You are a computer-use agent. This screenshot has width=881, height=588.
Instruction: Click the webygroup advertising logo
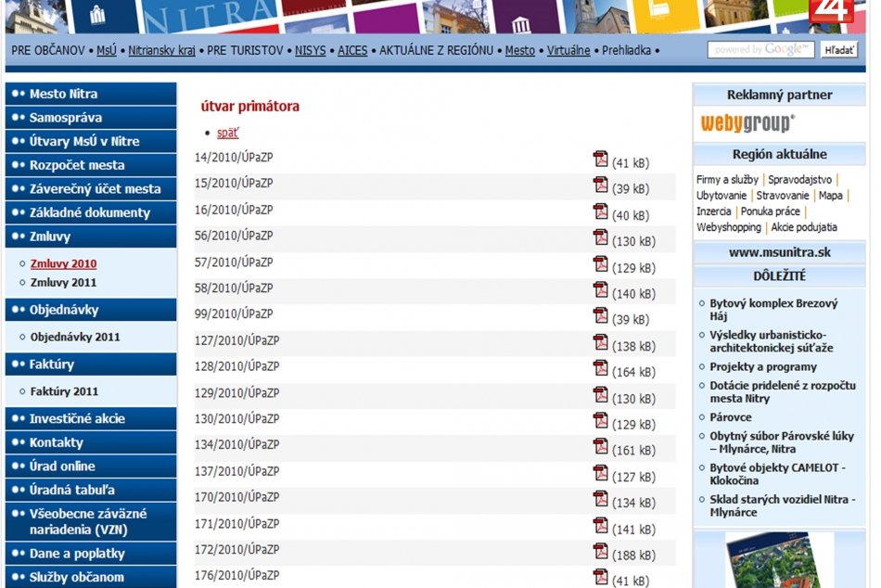747,123
